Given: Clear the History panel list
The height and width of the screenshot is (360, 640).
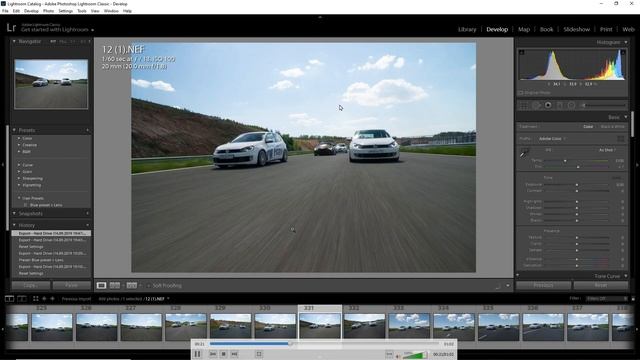Looking at the screenshot, I should point(88,225).
